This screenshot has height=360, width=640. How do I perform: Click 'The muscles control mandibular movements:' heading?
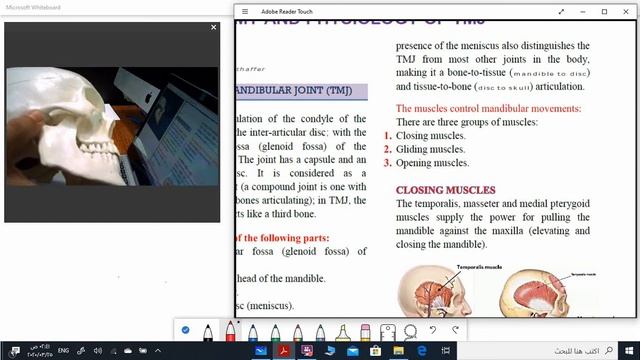(x=488, y=109)
